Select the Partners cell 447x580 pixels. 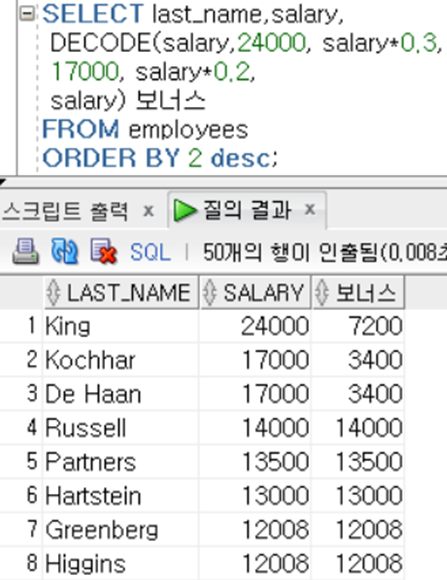click(121, 462)
